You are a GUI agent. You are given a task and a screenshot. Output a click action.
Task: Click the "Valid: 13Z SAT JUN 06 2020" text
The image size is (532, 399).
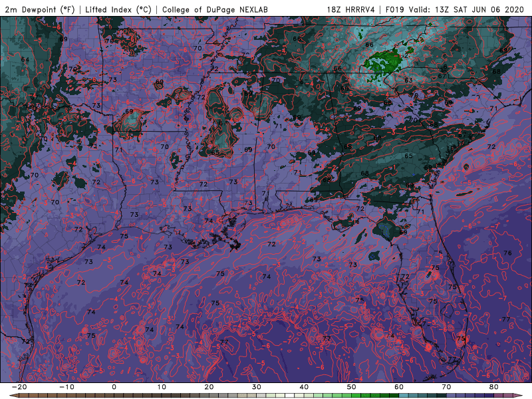click(x=466, y=9)
